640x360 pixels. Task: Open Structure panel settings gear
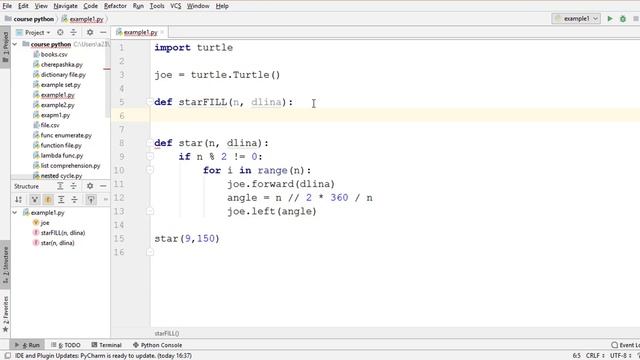(90, 186)
